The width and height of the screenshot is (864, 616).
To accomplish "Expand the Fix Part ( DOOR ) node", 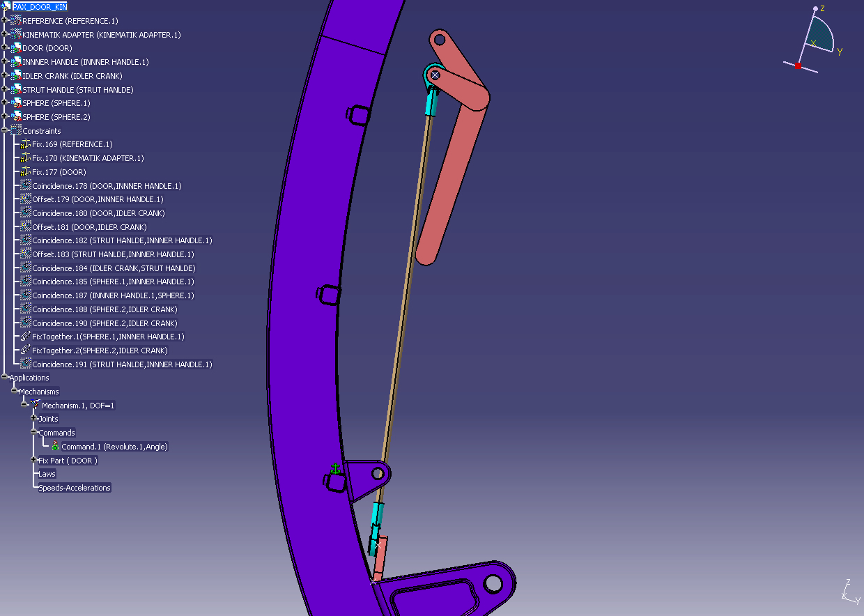I will 34,460.
